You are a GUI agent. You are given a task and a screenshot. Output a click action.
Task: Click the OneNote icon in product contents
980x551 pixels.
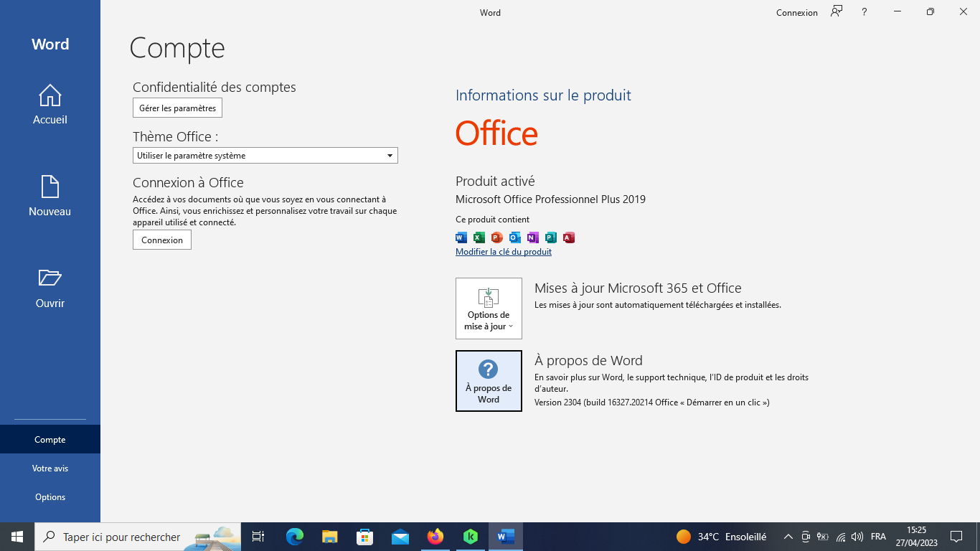[533, 237]
